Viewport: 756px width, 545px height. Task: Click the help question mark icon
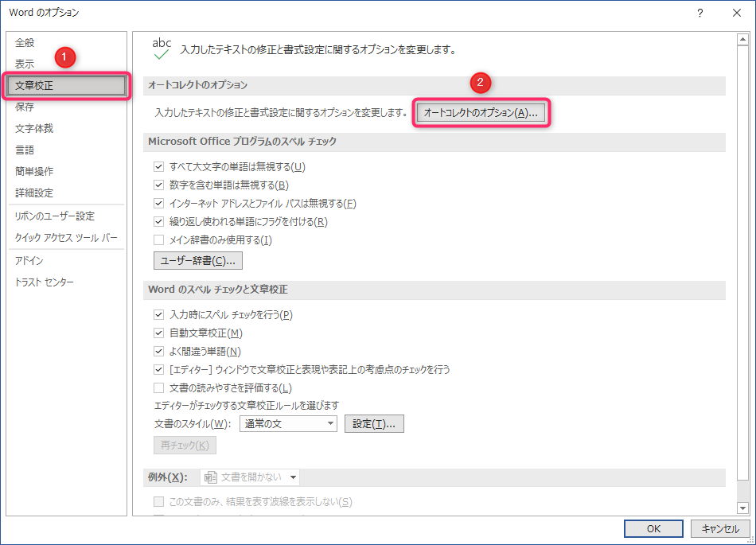click(700, 13)
